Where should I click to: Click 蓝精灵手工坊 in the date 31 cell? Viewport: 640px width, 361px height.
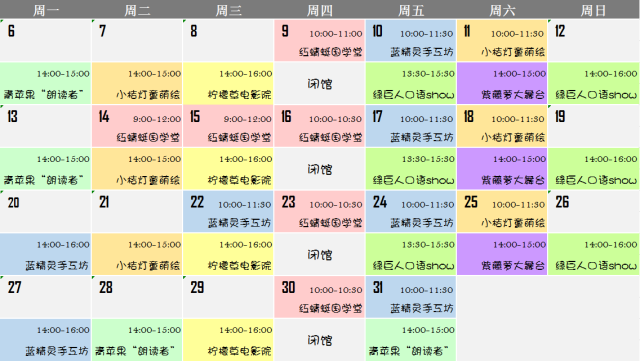[422, 308]
